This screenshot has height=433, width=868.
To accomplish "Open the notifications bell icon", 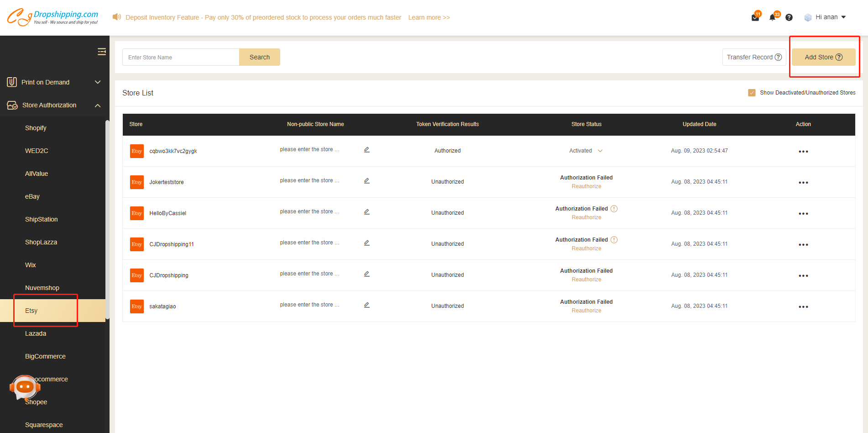I will pos(772,18).
